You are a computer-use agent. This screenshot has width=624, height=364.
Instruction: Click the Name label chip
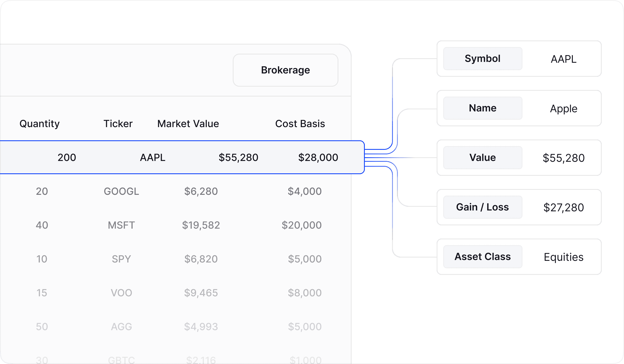pos(482,108)
